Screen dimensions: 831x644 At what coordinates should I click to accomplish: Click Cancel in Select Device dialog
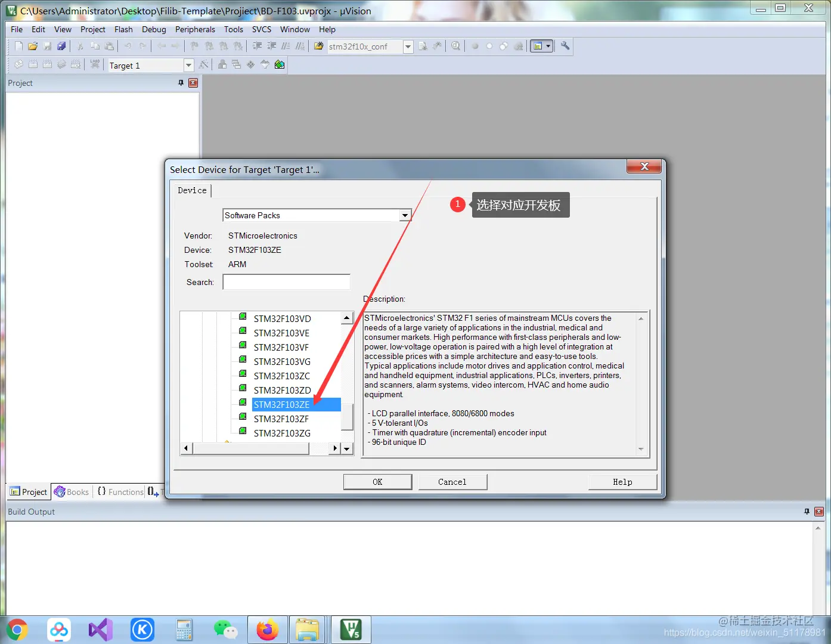pos(452,482)
